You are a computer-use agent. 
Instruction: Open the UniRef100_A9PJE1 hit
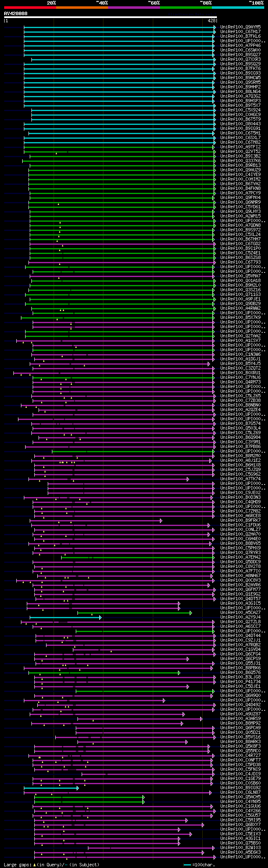coord(240,299)
